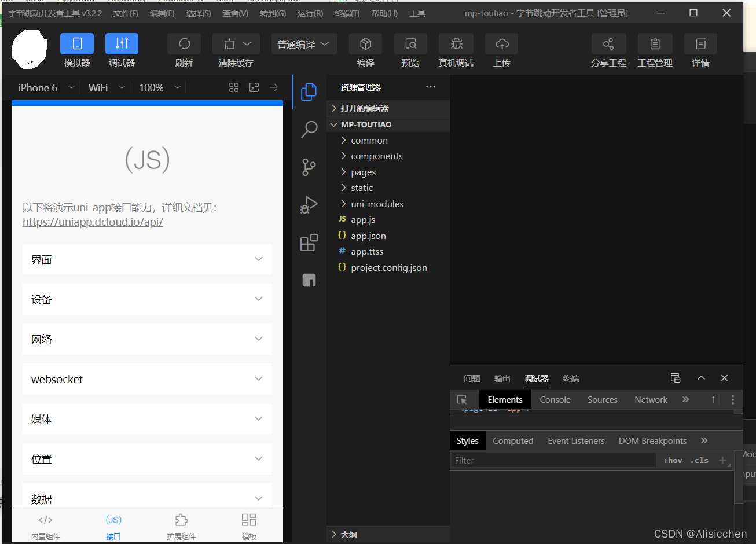Collapse the MP-TOUTIAO project root
The width and height of the screenshot is (756, 544).
(x=388, y=124)
